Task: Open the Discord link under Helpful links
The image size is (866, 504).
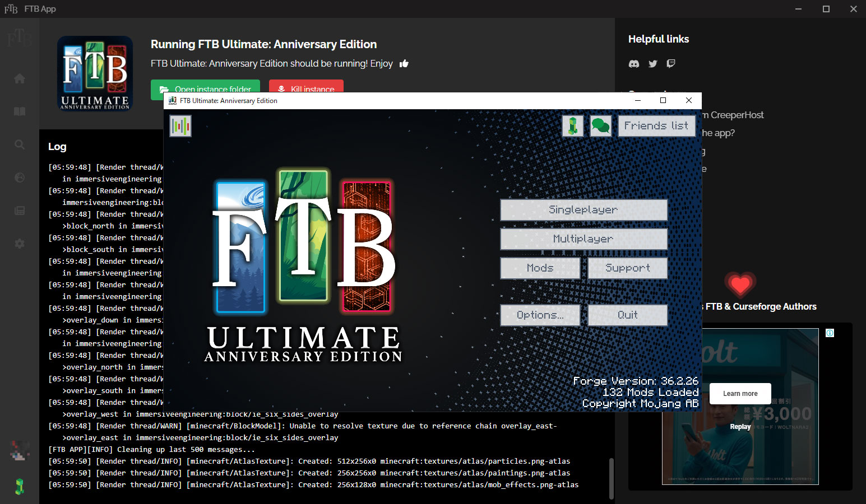Action: [634, 64]
